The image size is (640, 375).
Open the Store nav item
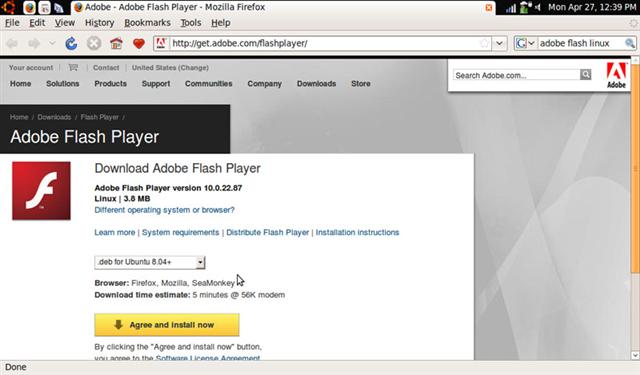point(361,84)
